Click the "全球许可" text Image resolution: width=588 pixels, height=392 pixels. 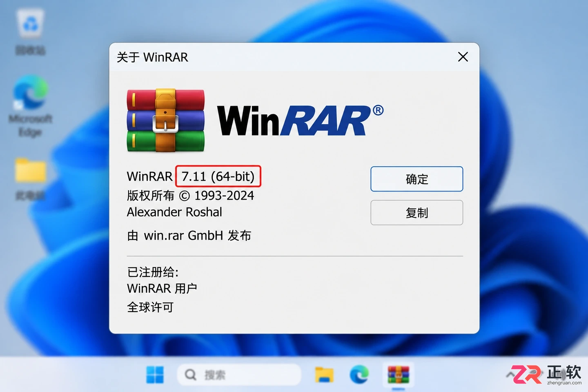(150, 307)
